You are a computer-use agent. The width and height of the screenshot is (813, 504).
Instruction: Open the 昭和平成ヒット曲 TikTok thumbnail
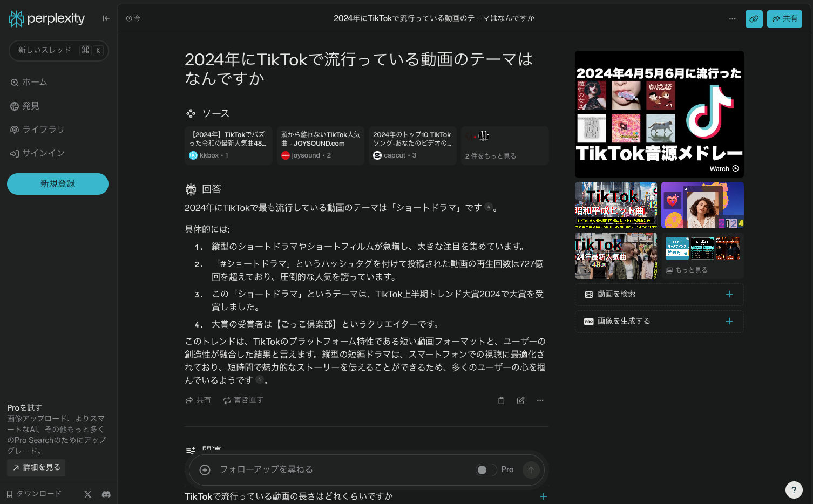tap(616, 205)
